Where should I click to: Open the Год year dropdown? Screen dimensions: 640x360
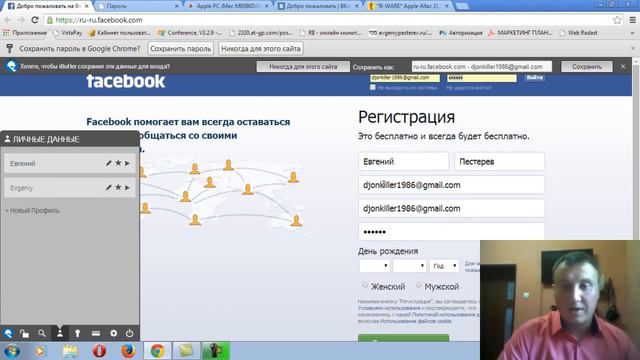pyautogui.click(x=444, y=266)
